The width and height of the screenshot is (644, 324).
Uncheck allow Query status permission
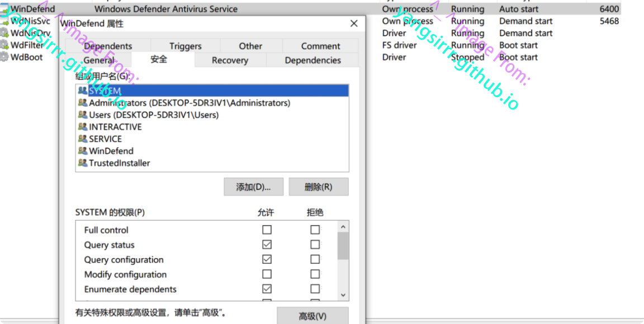click(x=267, y=244)
